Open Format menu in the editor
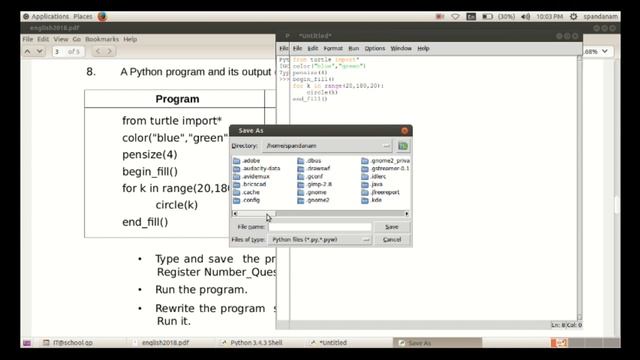The width and height of the screenshot is (640, 360). click(333, 49)
